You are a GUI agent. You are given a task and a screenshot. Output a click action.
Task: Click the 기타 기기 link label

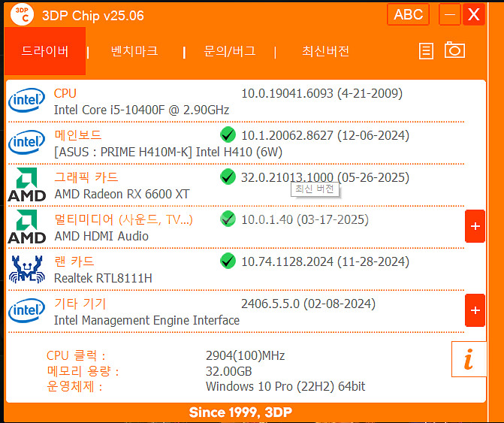tap(80, 304)
